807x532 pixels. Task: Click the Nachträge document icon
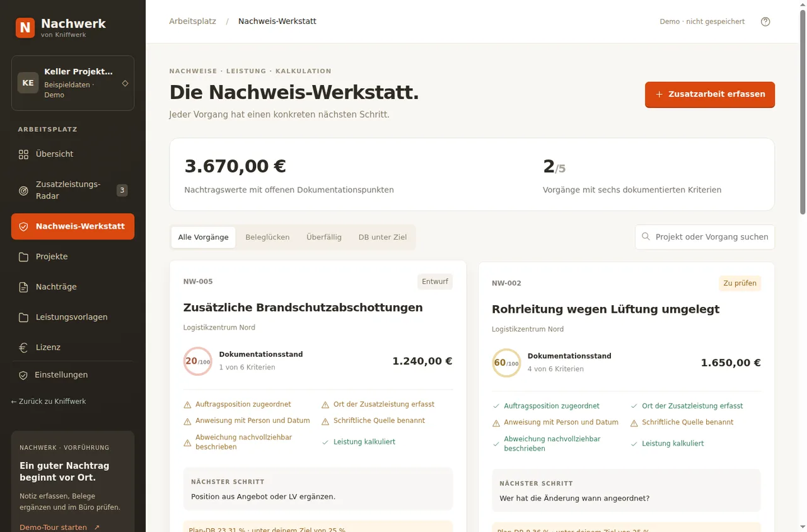23,287
